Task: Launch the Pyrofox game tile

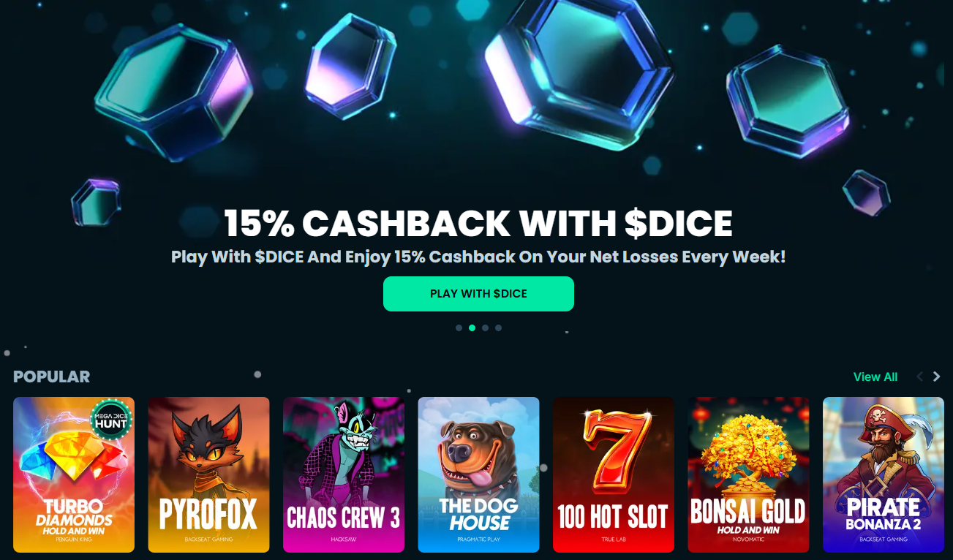Action: [x=208, y=474]
